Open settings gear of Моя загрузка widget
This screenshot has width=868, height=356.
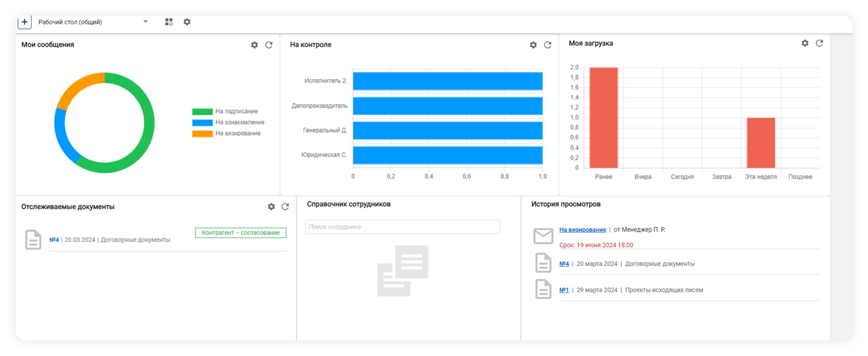point(805,43)
